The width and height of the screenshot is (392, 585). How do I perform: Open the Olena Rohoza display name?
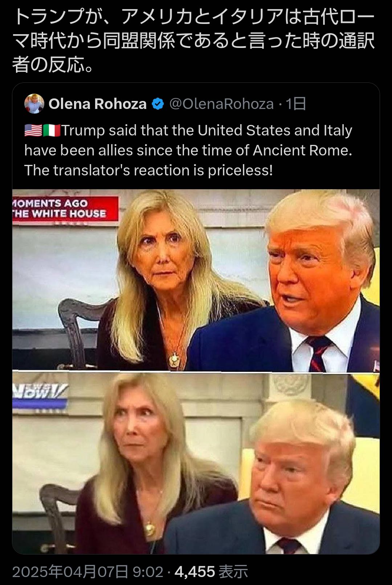(98, 104)
